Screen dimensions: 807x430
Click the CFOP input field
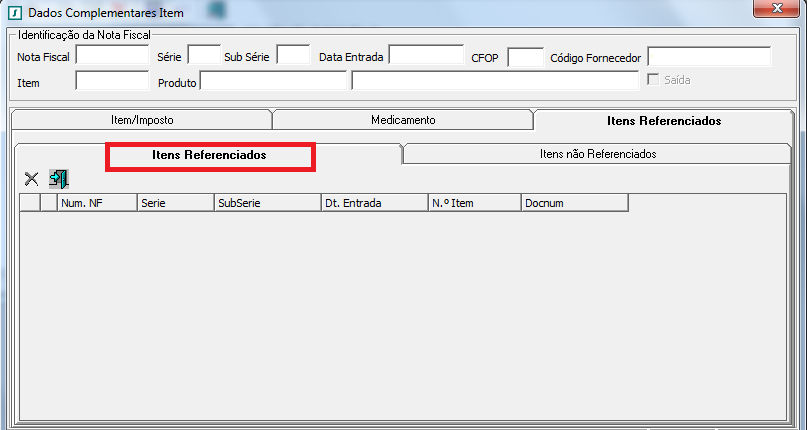[525, 58]
